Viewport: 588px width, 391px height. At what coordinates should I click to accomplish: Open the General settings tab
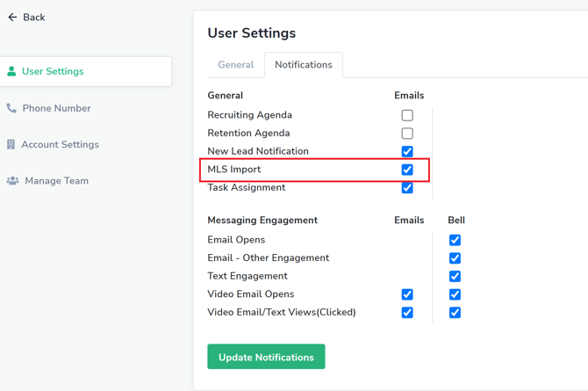(x=235, y=65)
